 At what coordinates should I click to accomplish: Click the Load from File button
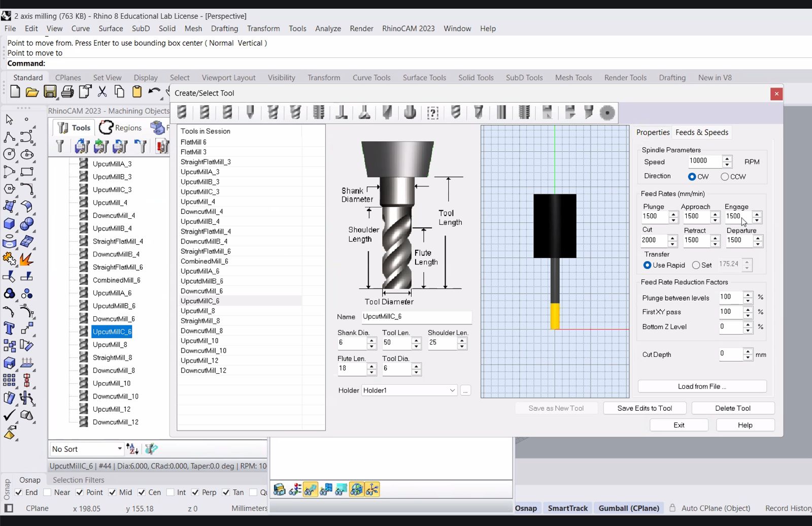click(702, 386)
